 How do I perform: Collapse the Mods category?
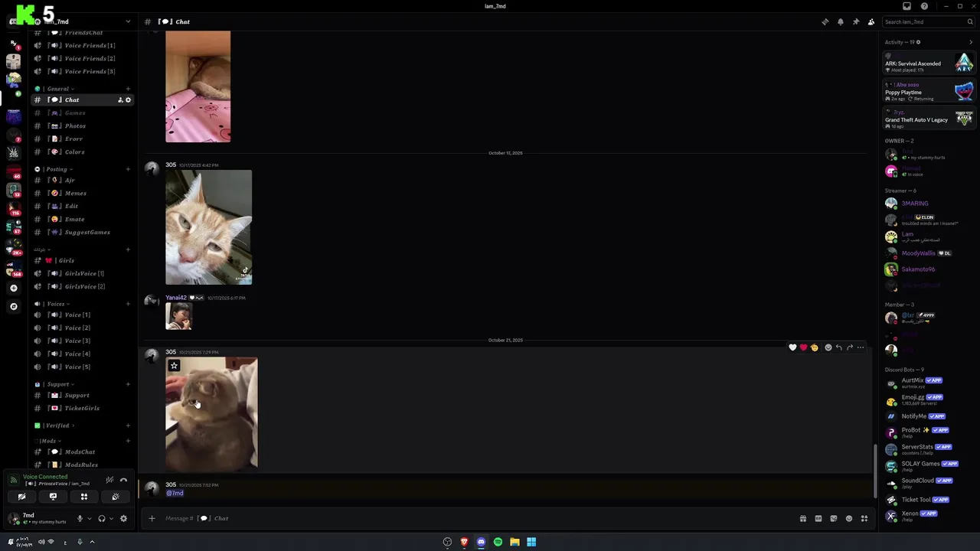coord(47,441)
